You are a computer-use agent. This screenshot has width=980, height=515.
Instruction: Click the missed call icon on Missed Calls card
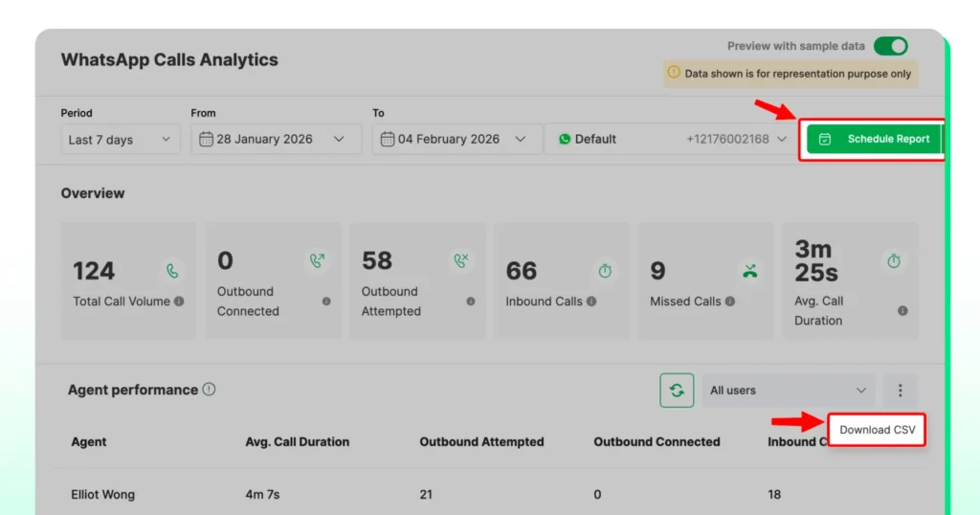coord(750,271)
